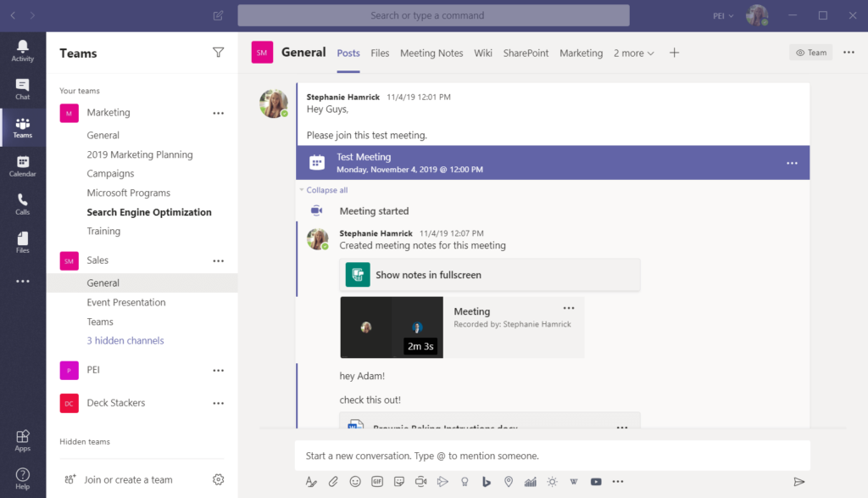The image size is (868, 498).
Task: Open the SharePoint tab
Action: [x=526, y=53]
